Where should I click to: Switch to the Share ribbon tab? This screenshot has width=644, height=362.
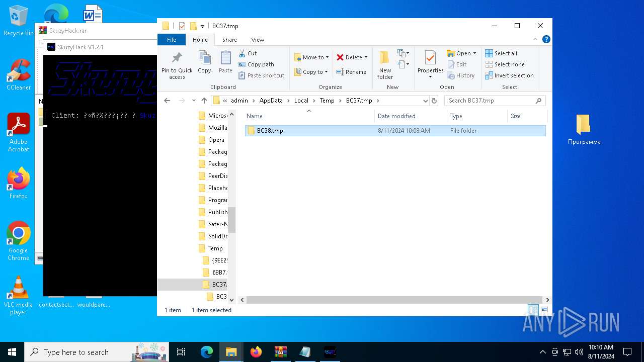[x=229, y=40]
